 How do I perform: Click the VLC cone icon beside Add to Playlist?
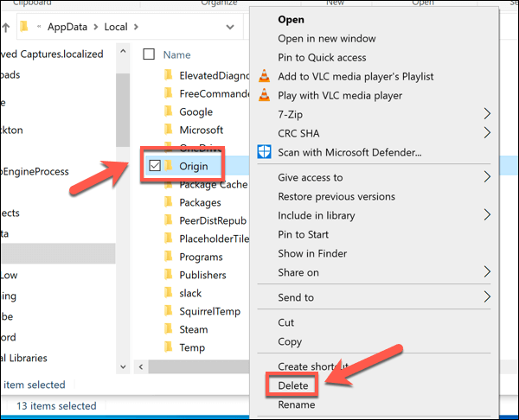coord(264,76)
